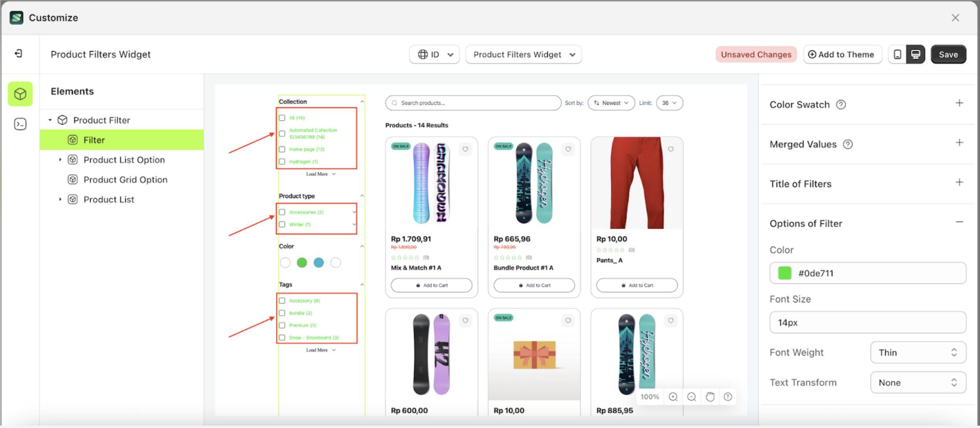980x428 pixels.
Task: Click the zoom out magnifier icon
Action: (x=691, y=397)
